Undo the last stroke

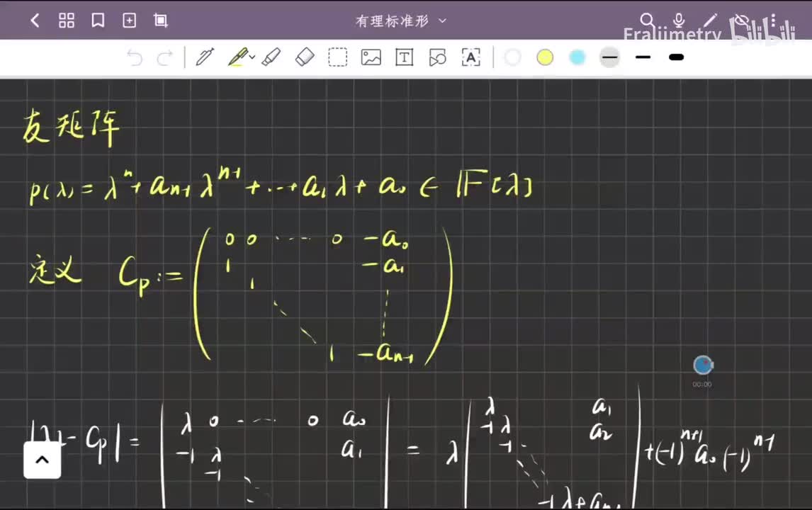click(x=135, y=57)
